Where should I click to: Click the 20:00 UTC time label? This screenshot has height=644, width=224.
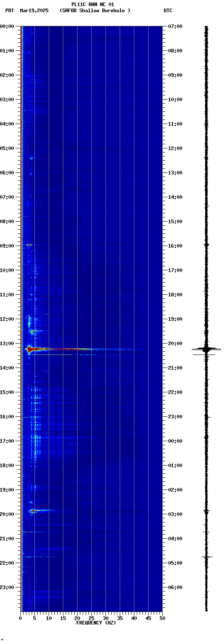pyautogui.click(x=175, y=344)
